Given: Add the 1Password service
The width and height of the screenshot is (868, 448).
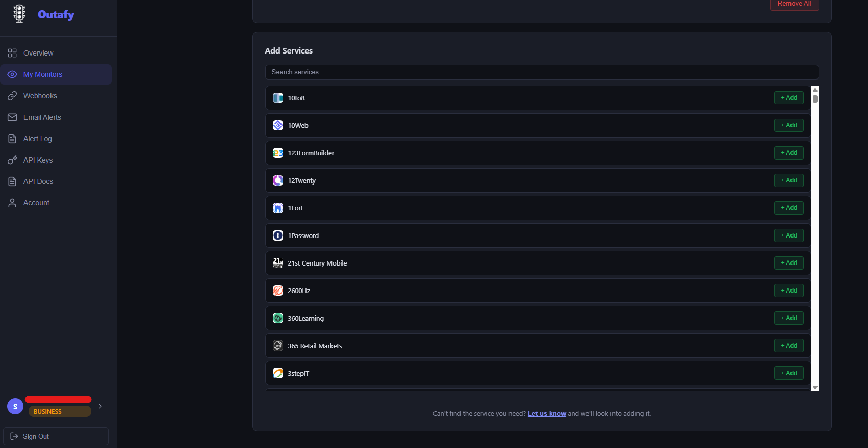Looking at the screenshot, I should (x=788, y=235).
